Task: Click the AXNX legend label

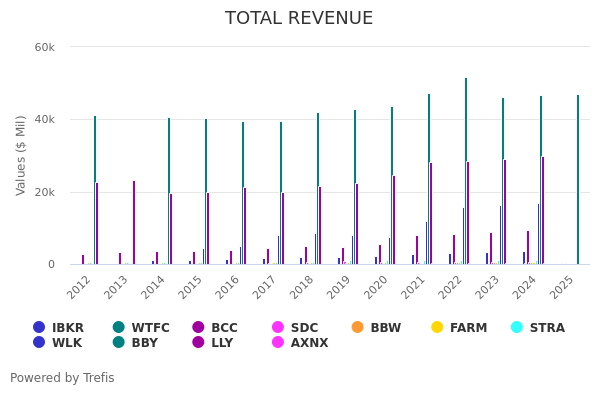Action: pyautogui.click(x=309, y=343)
